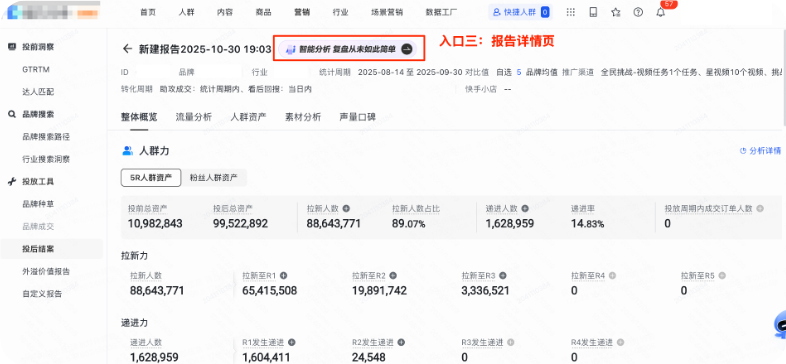The width and height of the screenshot is (786, 364).
Task: Open the 场景营销 top menu
Action: pyautogui.click(x=386, y=13)
